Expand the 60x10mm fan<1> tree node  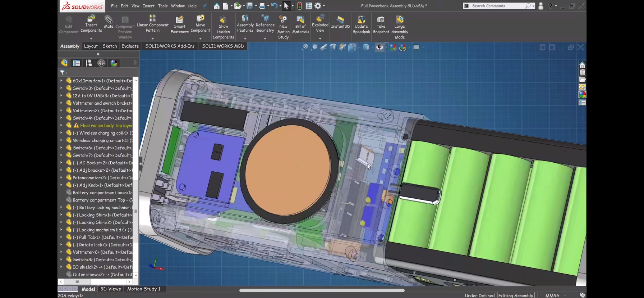(x=61, y=81)
